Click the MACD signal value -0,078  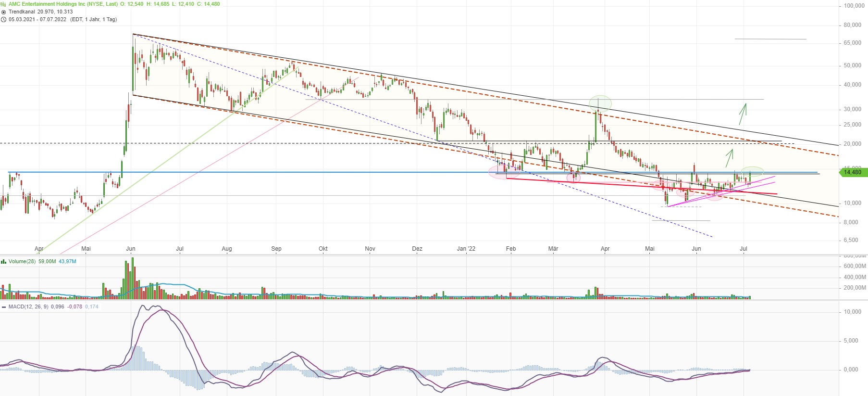[x=74, y=307]
